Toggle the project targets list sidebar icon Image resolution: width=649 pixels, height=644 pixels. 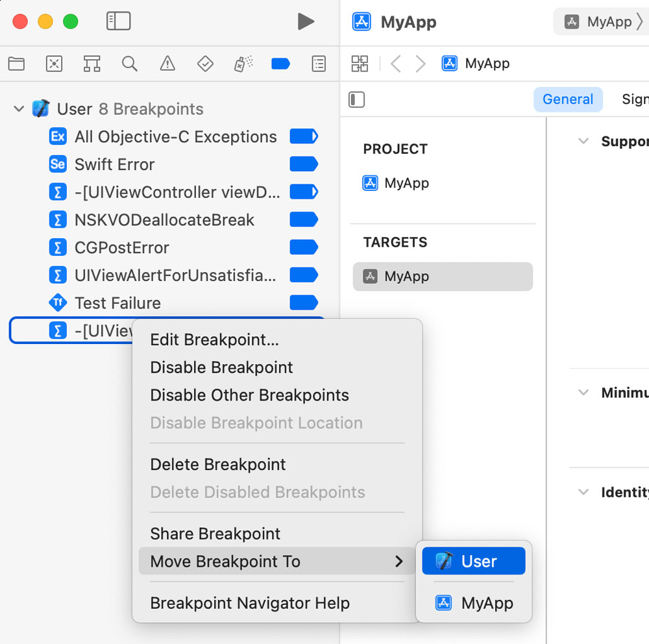[x=356, y=100]
